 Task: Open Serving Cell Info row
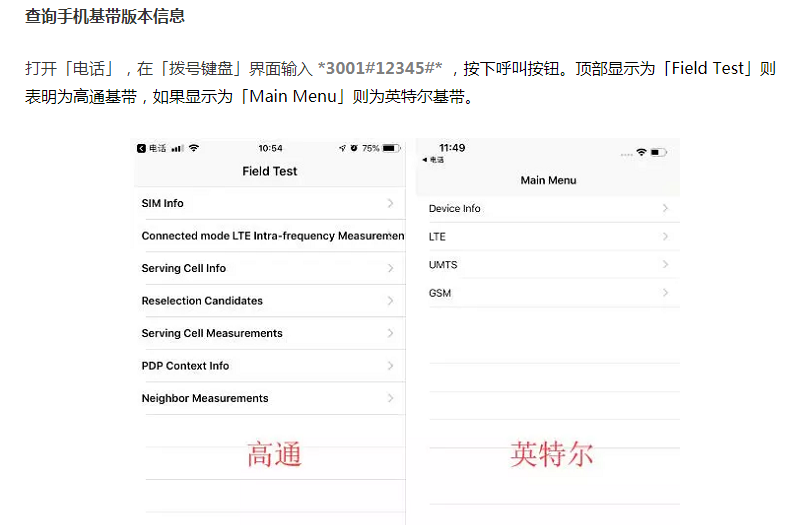pos(269,268)
